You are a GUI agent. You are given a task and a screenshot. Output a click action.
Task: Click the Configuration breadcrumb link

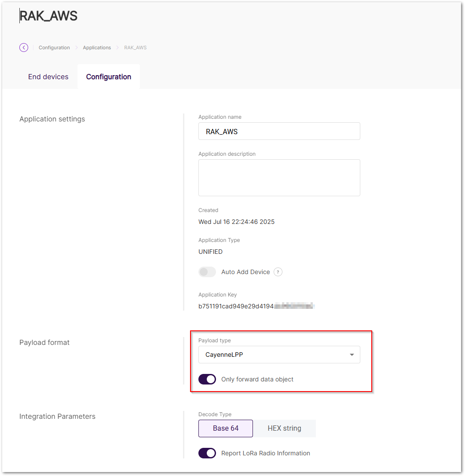54,47
